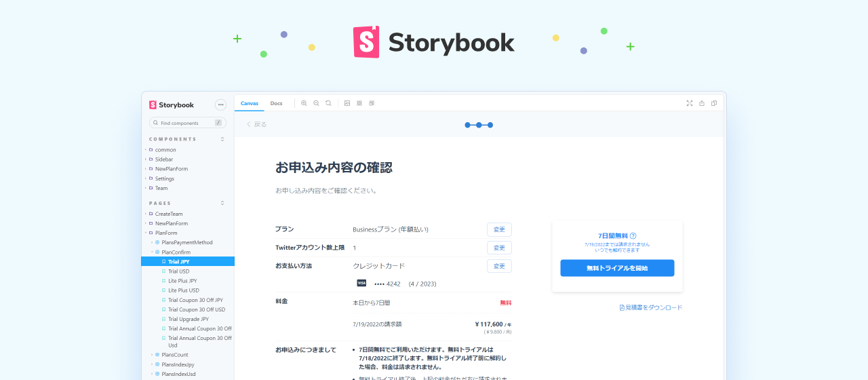
Task: Click the red 無料 price label
Action: (x=506, y=303)
